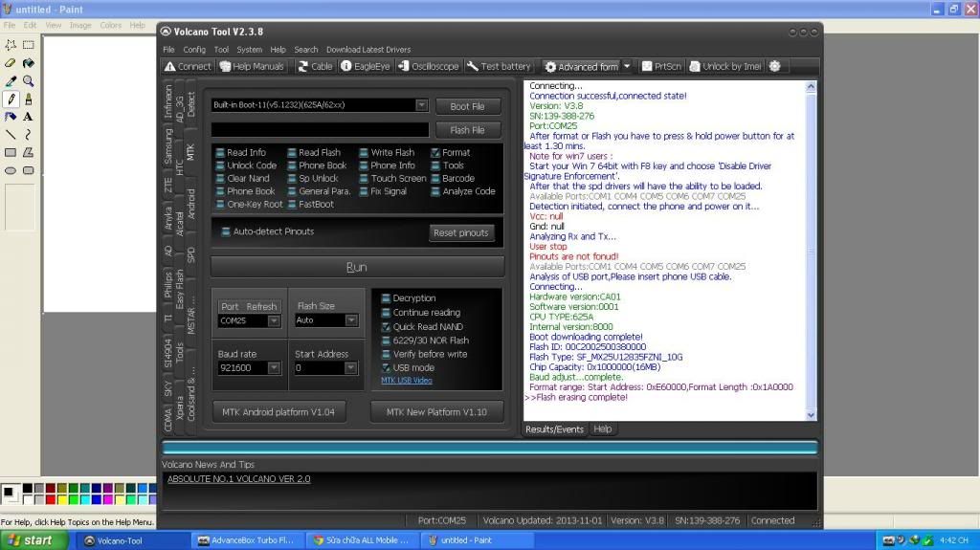The width and height of the screenshot is (980, 550).
Task: Click the Run button
Action: (x=357, y=267)
